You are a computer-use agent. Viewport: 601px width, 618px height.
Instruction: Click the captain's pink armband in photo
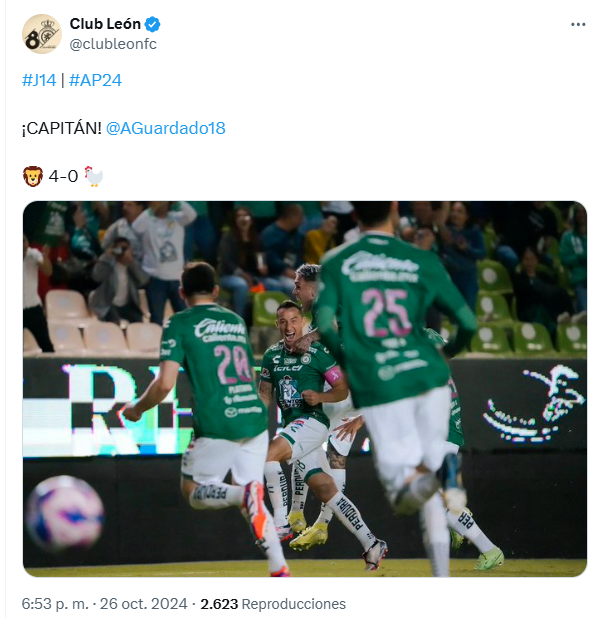pos(333,374)
